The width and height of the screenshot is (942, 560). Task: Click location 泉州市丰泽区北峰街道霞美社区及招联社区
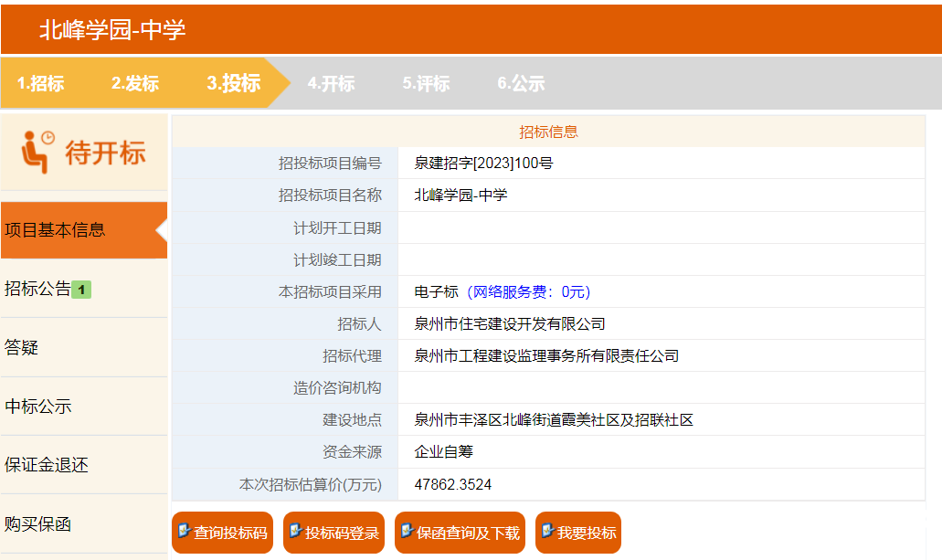[x=554, y=420]
